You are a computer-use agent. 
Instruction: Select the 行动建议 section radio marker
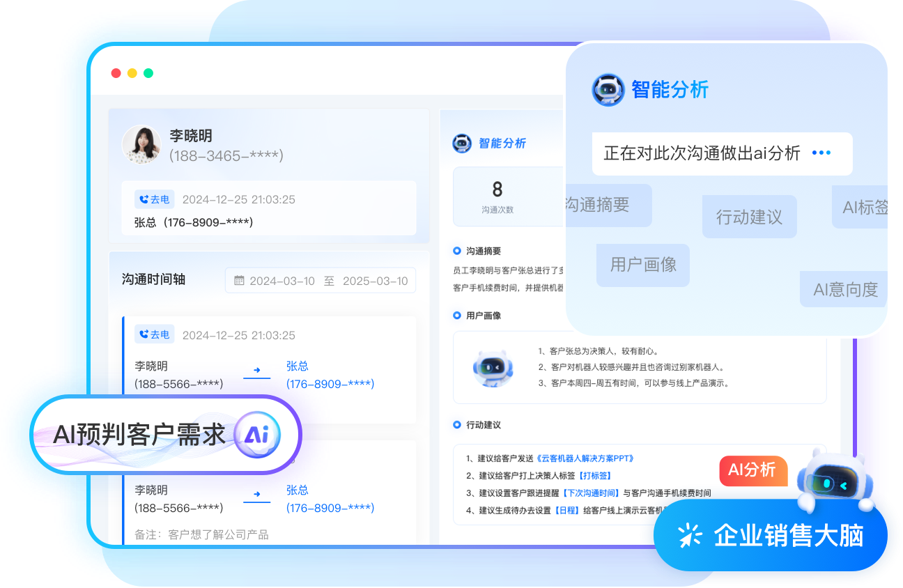tap(457, 424)
